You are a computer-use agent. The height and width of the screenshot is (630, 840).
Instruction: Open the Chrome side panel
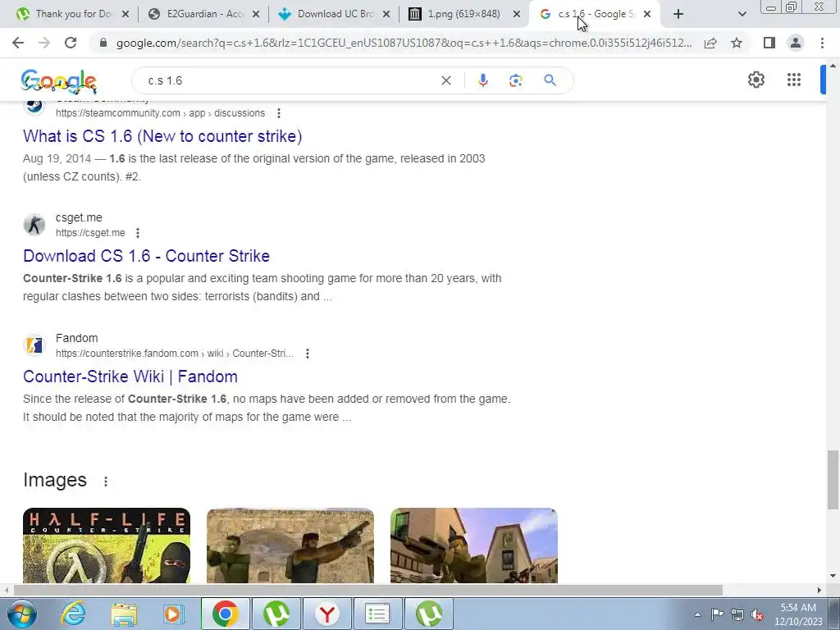[x=769, y=43]
